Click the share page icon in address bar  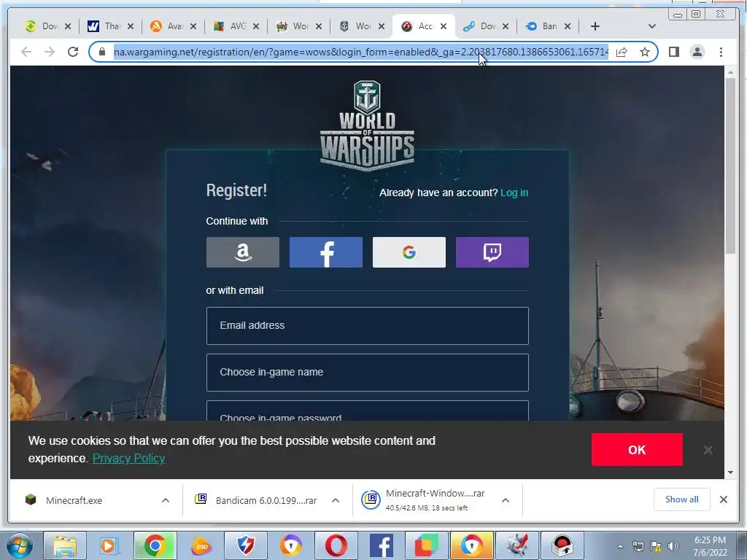click(622, 52)
